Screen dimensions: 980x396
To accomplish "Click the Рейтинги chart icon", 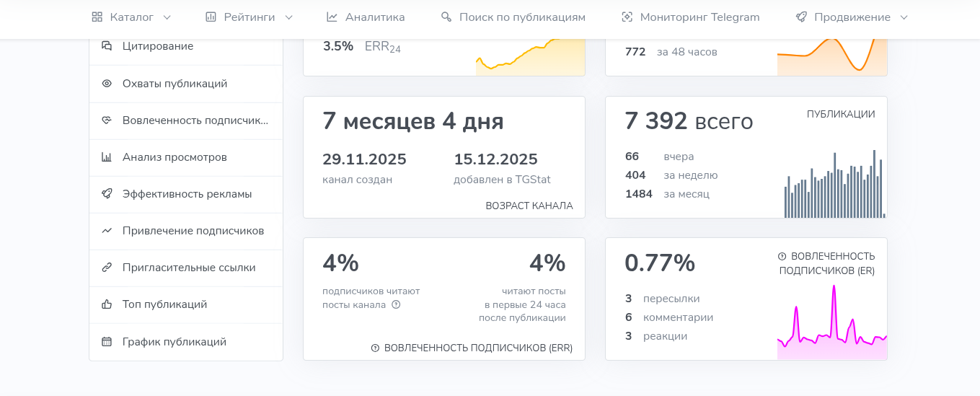I will coord(211,17).
